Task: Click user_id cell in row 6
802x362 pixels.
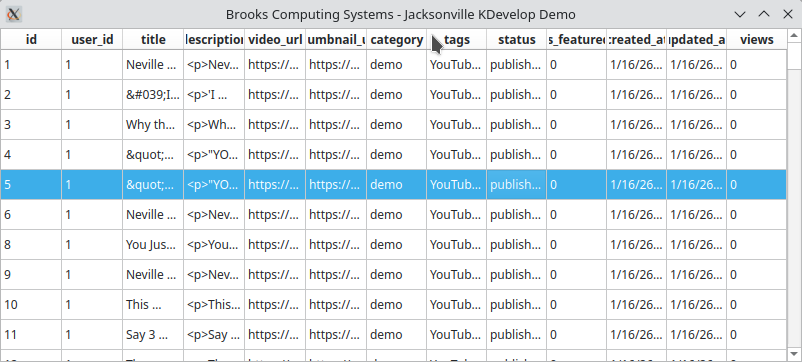Action: pos(92,215)
